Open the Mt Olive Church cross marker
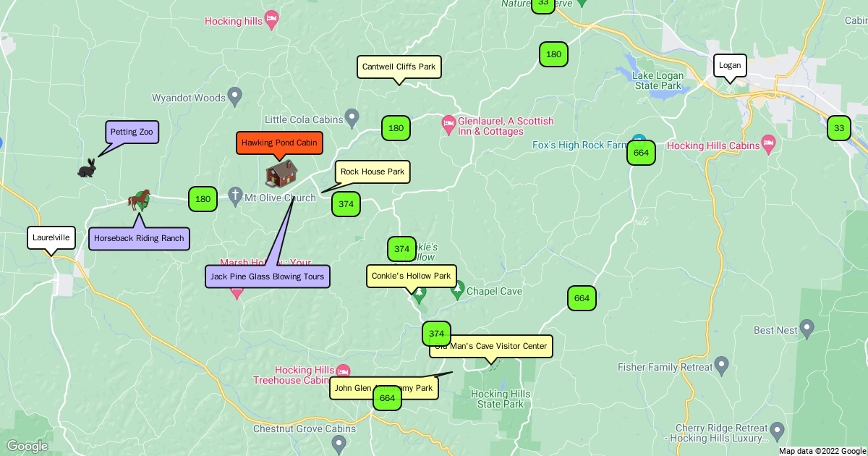Screen dimensions: 868x456 click(234, 195)
